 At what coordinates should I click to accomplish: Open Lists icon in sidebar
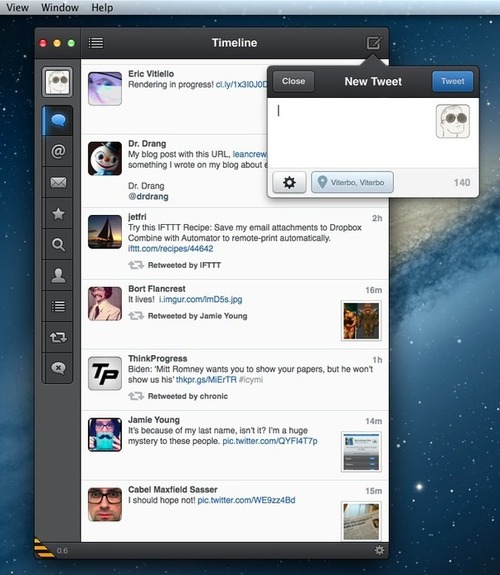[x=58, y=306]
